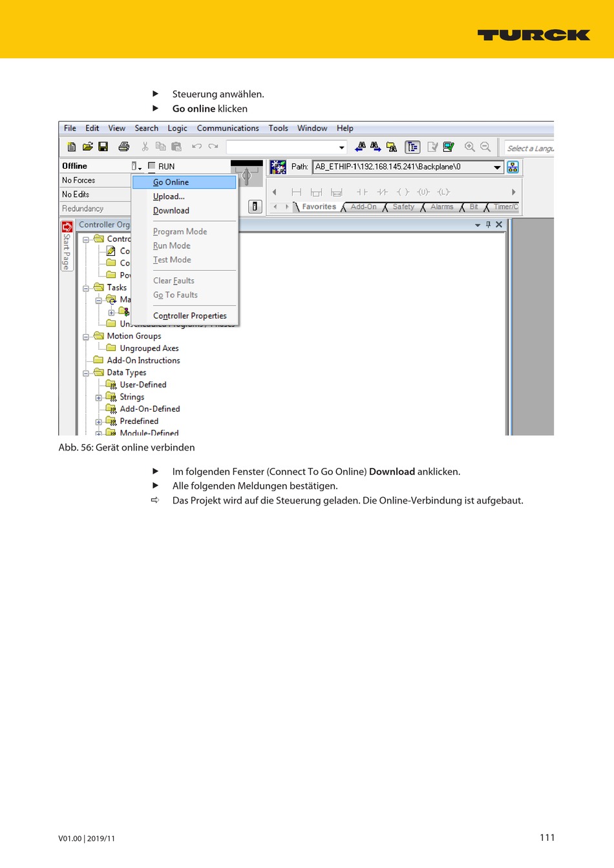The image size is (614, 868).
Task: Click the controller keyswitch image
Action: point(247,173)
